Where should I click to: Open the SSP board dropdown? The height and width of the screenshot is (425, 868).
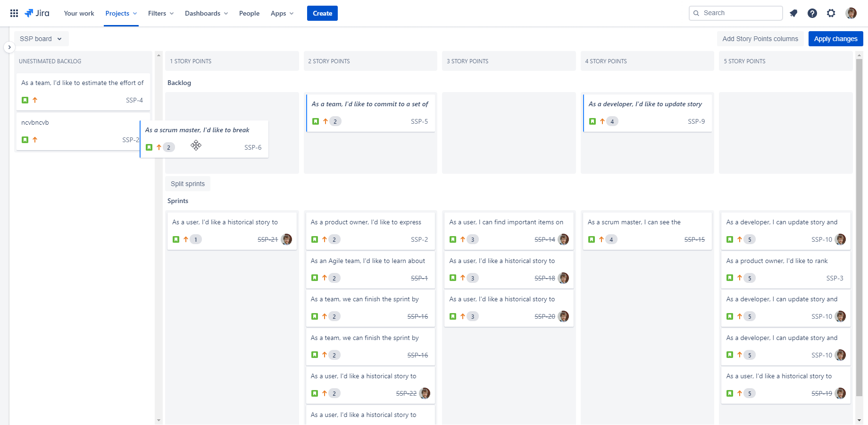point(41,39)
